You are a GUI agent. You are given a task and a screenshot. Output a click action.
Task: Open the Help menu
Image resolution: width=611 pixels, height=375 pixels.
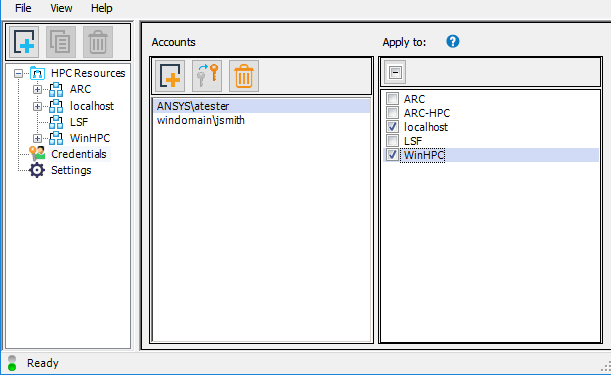point(101,8)
